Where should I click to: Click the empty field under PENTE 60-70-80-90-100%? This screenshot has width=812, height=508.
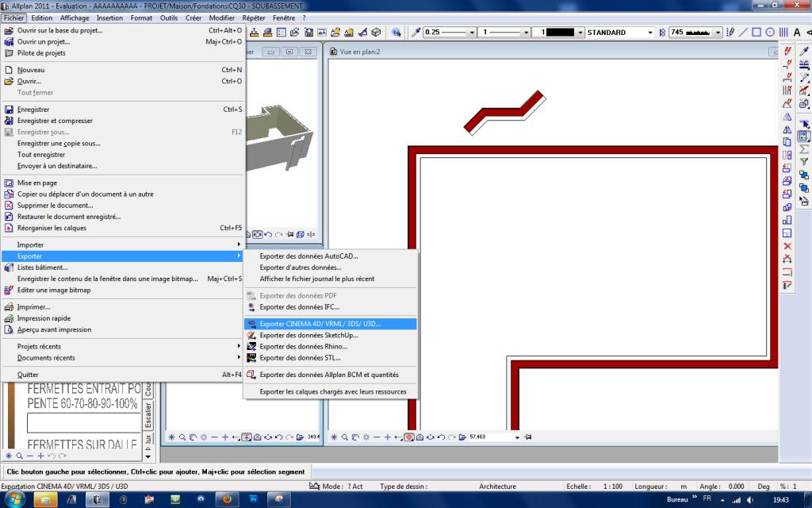click(84, 422)
